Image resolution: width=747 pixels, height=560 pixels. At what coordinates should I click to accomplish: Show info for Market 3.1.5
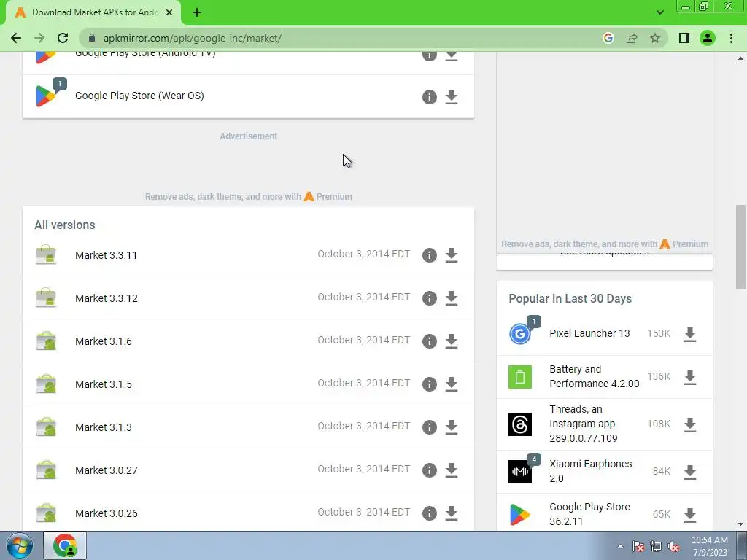(x=429, y=384)
